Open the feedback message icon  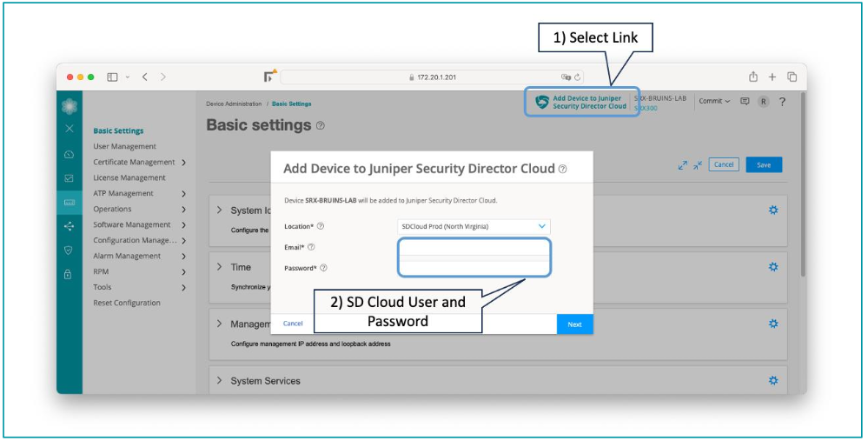point(745,102)
